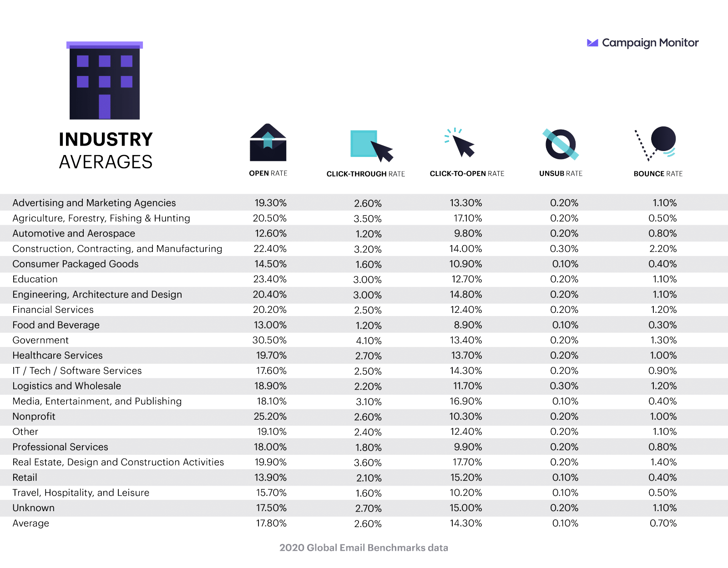
Task: Click Government's 30.50% open rate value
Action: pos(269,340)
